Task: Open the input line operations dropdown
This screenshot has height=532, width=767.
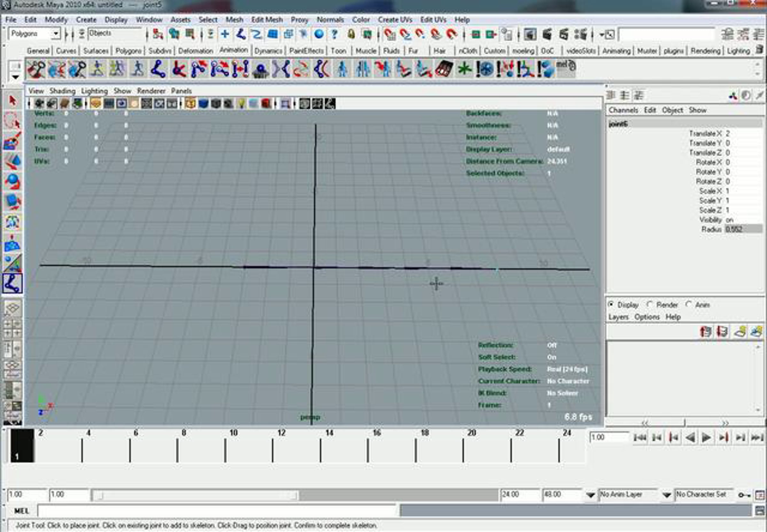Action: (x=607, y=34)
